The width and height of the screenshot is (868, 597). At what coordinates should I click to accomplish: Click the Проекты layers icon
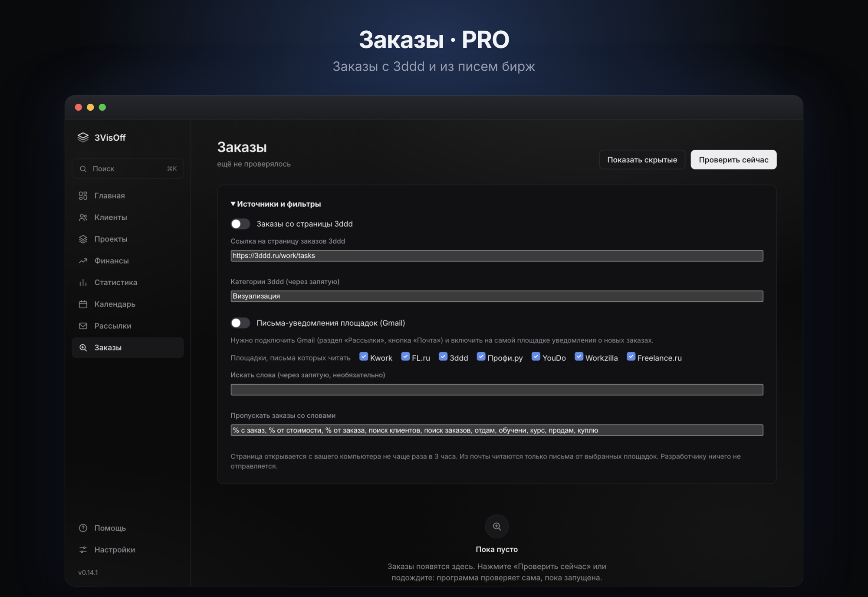click(x=83, y=239)
